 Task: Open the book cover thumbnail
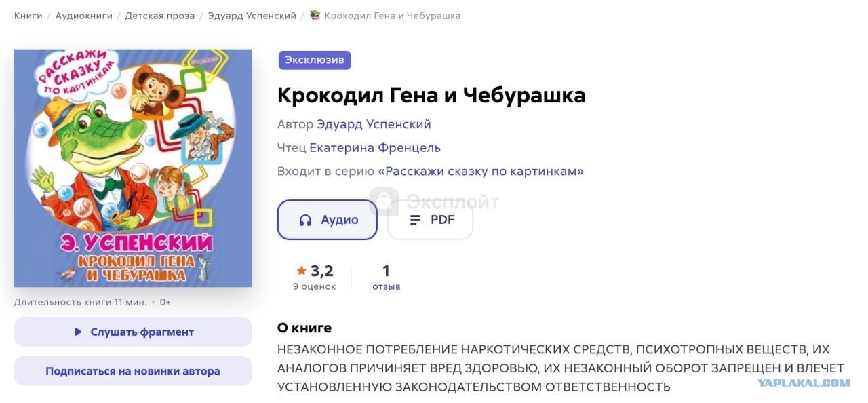pos(133,168)
